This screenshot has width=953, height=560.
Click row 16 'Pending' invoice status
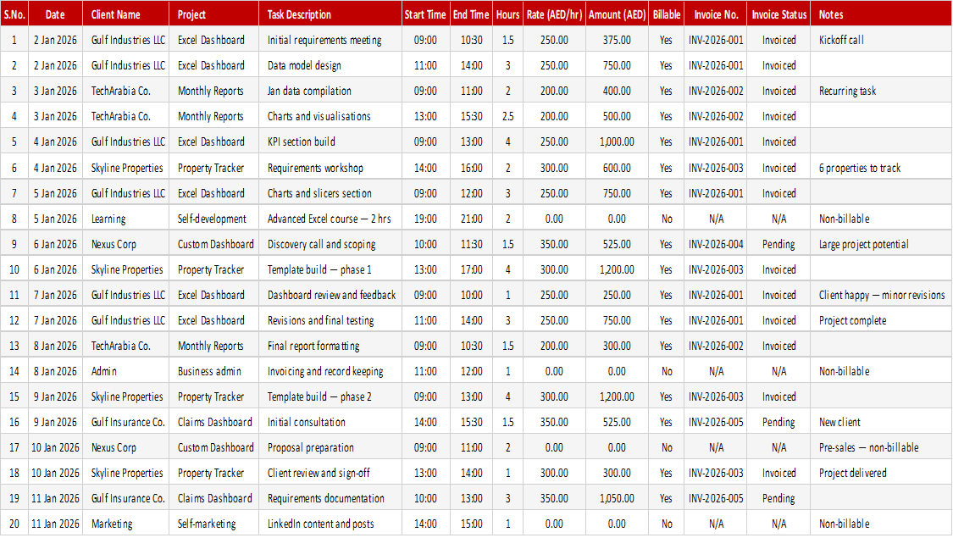click(x=778, y=422)
